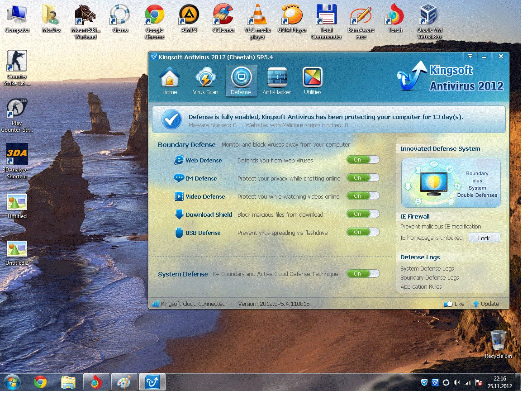Open the Gizmo desktop shortcut

click(120, 18)
